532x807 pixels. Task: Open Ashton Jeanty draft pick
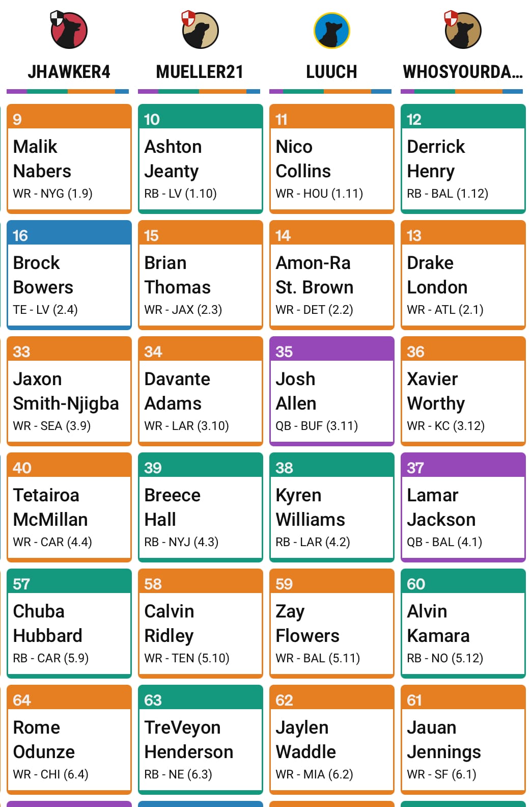pyautogui.click(x=201, y=159)
